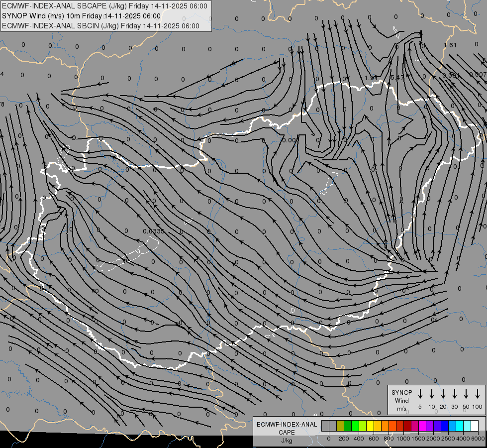Image resolution: width=487 pixels, height=448 pixels.
Task: Click the 100 m/s wind arrow in legend
Action: 478,394
